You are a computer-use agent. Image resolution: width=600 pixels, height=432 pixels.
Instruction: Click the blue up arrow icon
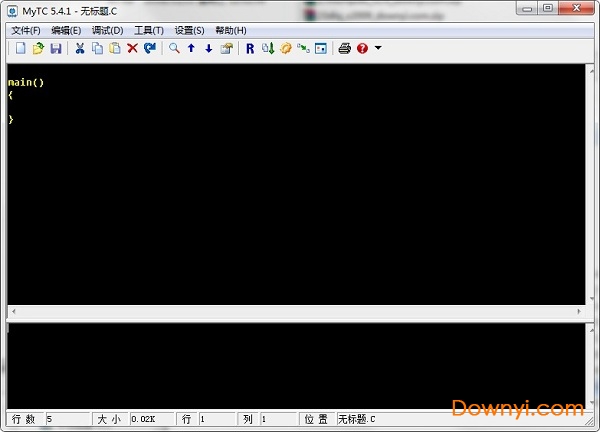click(x=191, y=48)
